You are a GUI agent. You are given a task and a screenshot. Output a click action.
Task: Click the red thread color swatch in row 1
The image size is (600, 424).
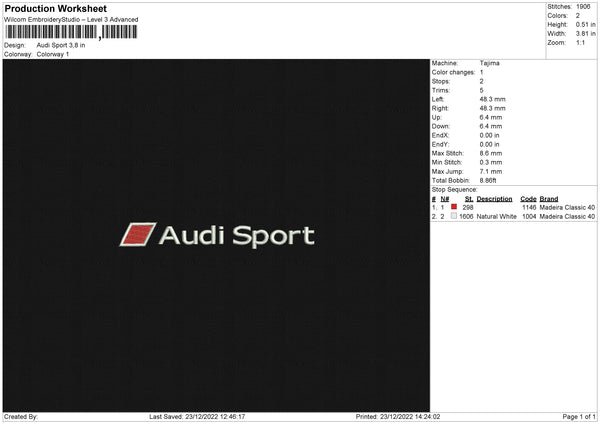tap(454, 207)
